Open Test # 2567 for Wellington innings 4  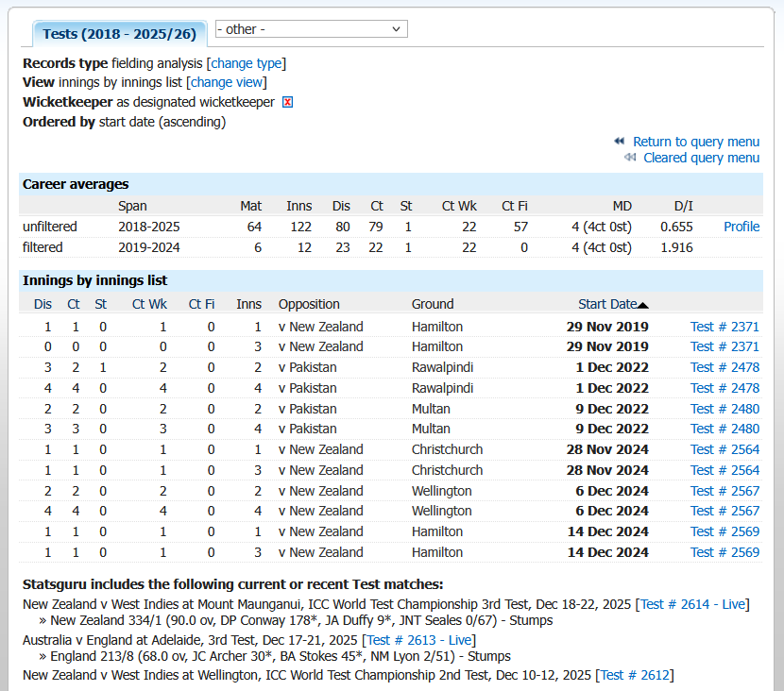point(724,511)
